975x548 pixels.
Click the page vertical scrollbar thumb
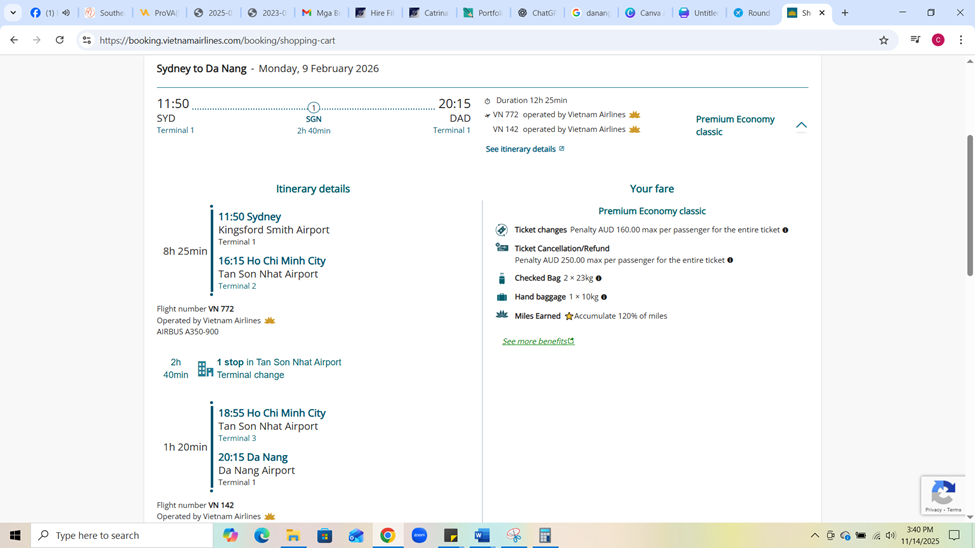pyautogui.click(x=969, y=205)
